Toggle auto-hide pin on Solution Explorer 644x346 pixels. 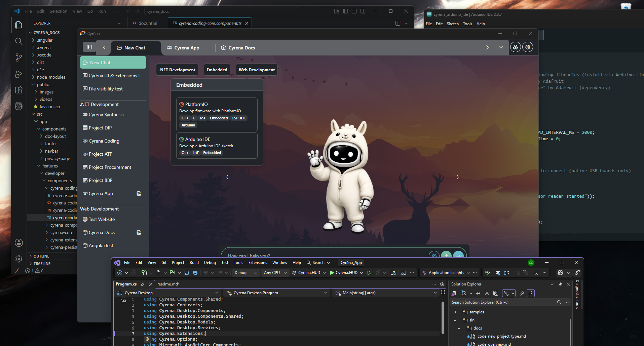click(x=560, y=284)
